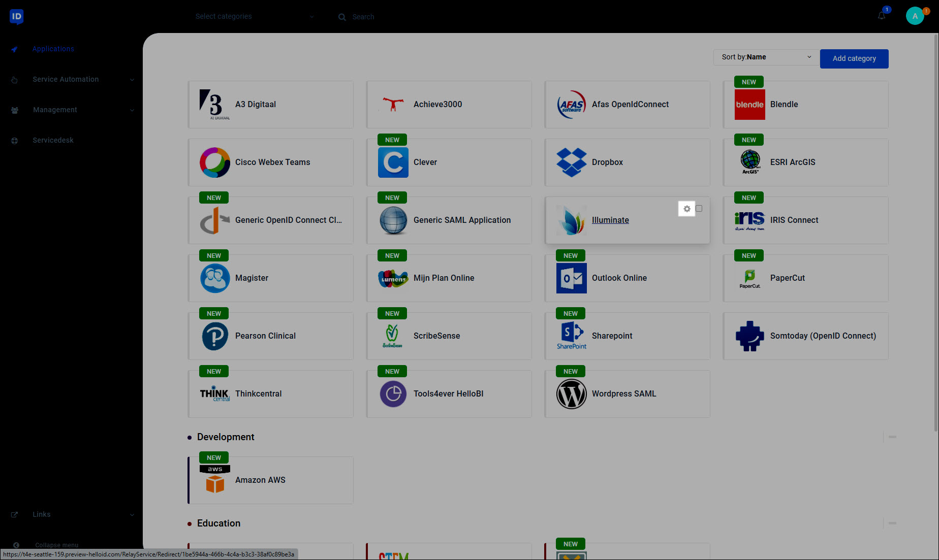Viewport: 939px width, 560px height.
Task: Click the IRIS Connect logo
Action: pyautogui.click(x=750, y=220)
